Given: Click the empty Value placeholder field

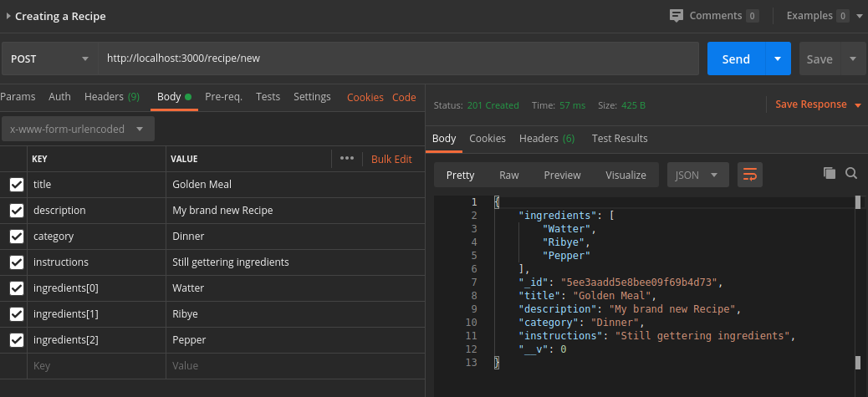Looking at the screenshot, I should click(295, 365).
